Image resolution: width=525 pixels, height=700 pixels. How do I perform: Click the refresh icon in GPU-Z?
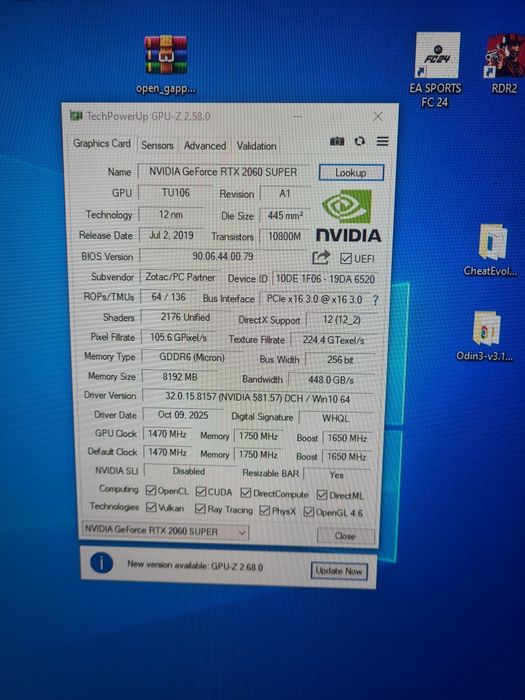[x=360, y=142]
